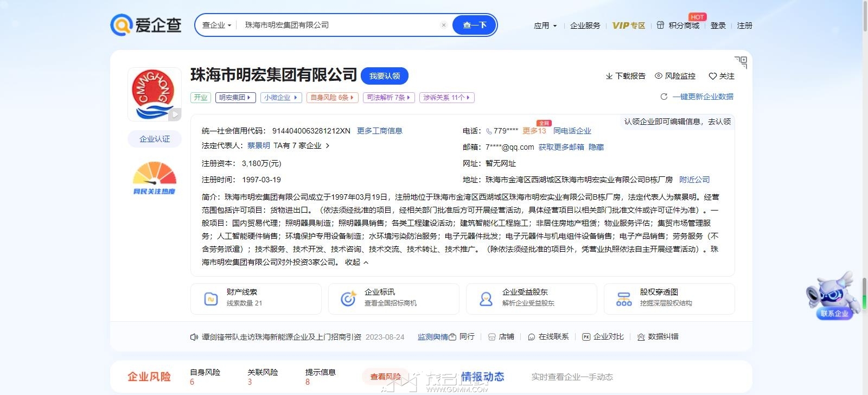Screen dimensions: 868x395
Task: Click the 企业认证 button
Action: (x=155, y=139)
